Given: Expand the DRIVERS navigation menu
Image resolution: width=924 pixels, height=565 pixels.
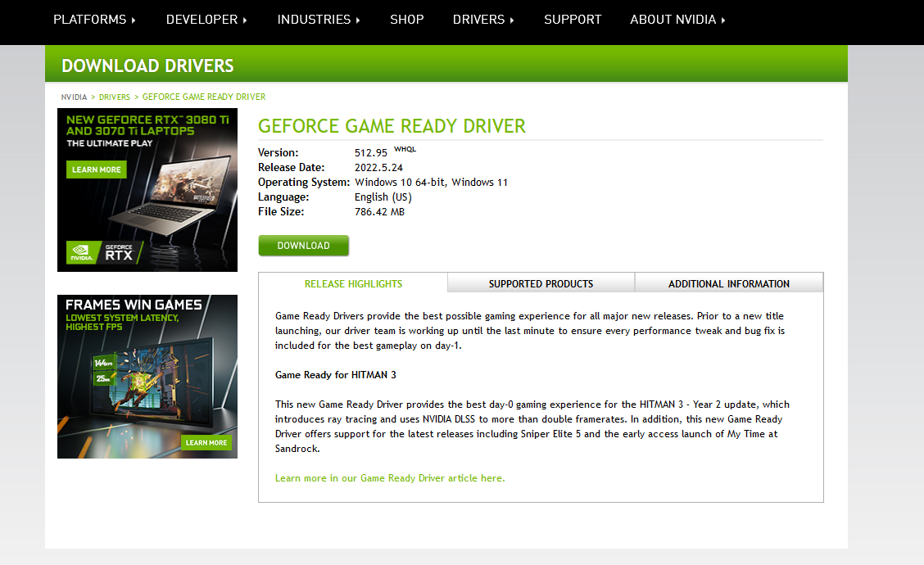Looking at the screenshot, I should [483, 19].
